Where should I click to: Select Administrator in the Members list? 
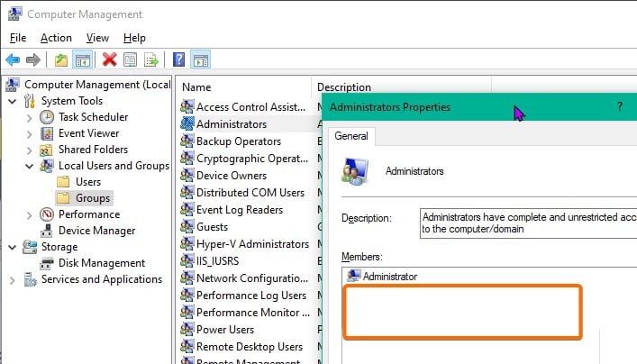390,277
